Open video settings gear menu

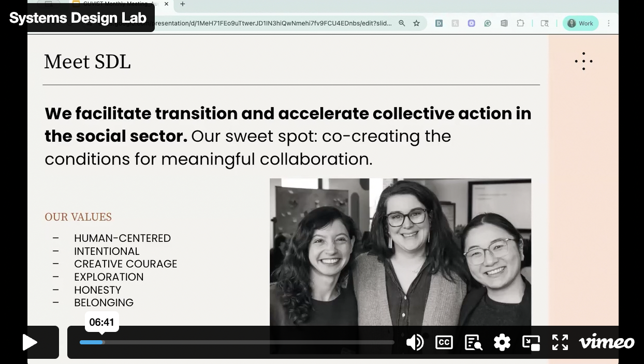pos(502,342)
